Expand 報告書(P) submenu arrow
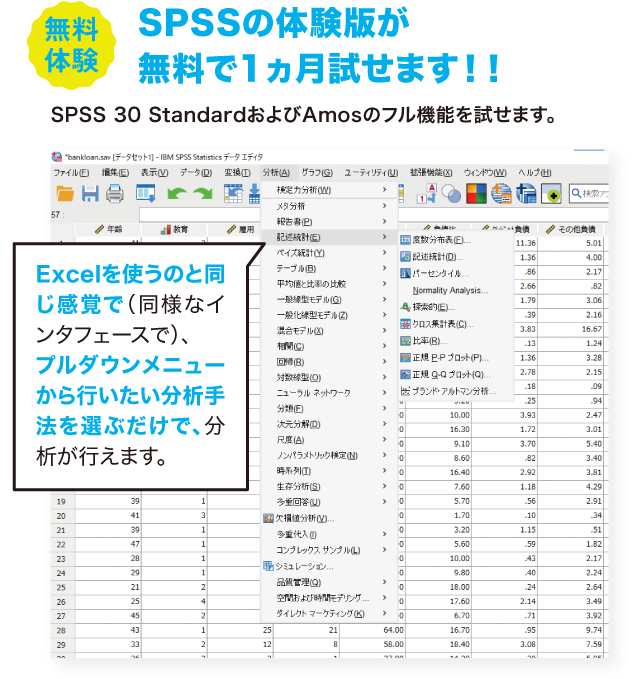Screen dimensions: 638x679 pyautogui.click(x=384, y=221)
